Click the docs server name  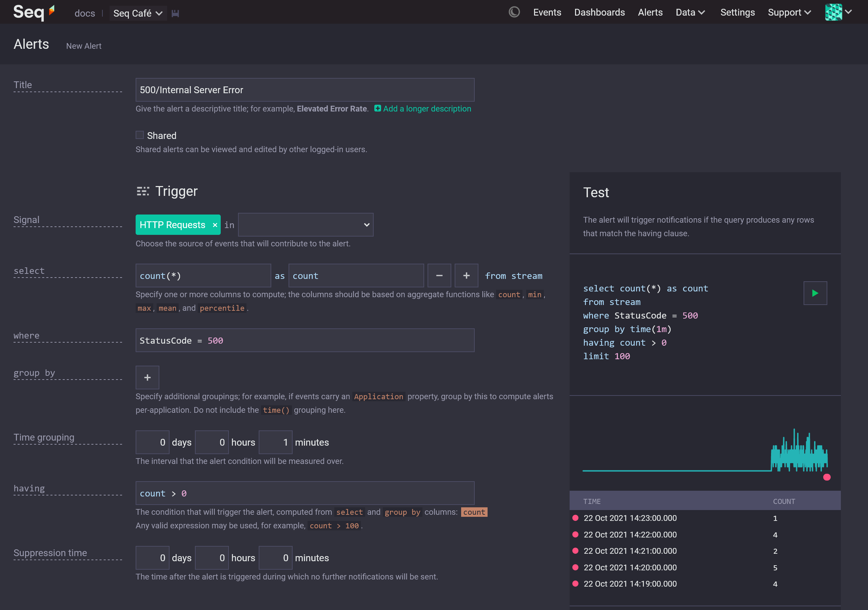(x=85, y=13)
